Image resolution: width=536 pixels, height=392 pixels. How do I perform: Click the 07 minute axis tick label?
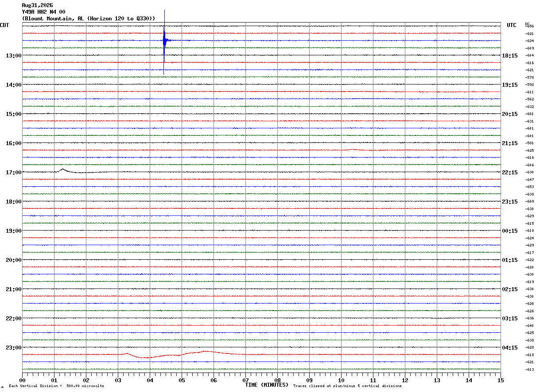(x=245, y=380)
